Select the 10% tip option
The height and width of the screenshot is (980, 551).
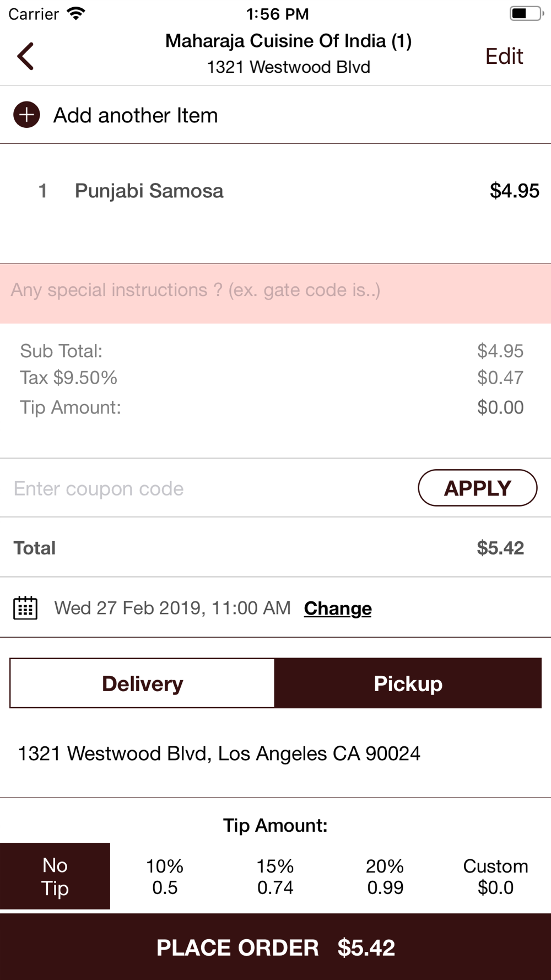[165, 876]
